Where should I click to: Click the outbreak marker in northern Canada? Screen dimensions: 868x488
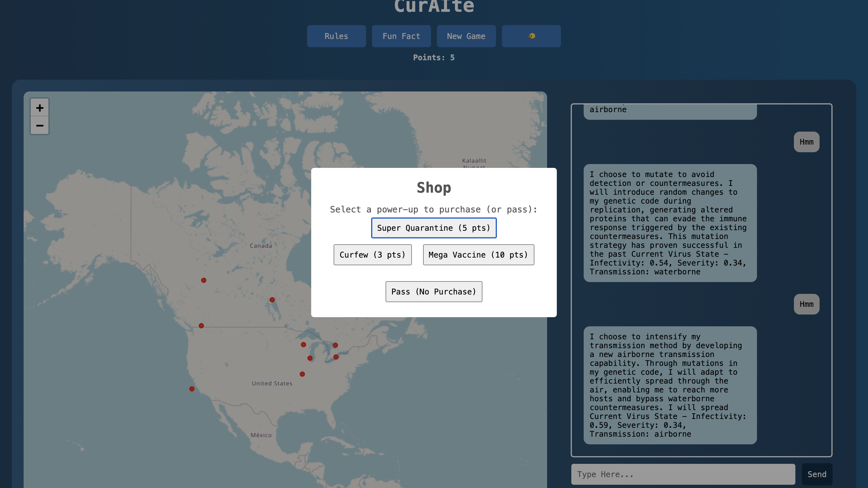[x=203, y=280]
